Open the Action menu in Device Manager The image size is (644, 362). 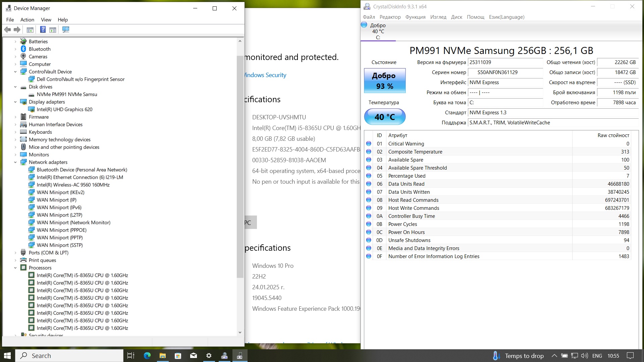[27, 19]
